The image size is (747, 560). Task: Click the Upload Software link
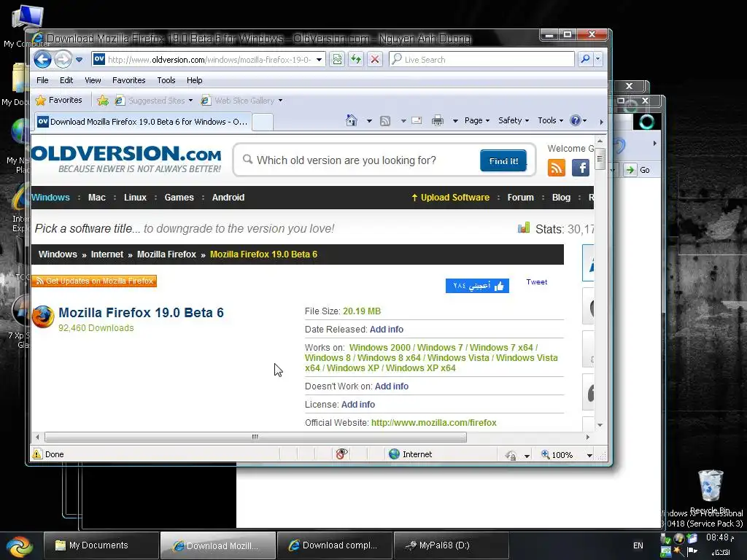[451, 197]
